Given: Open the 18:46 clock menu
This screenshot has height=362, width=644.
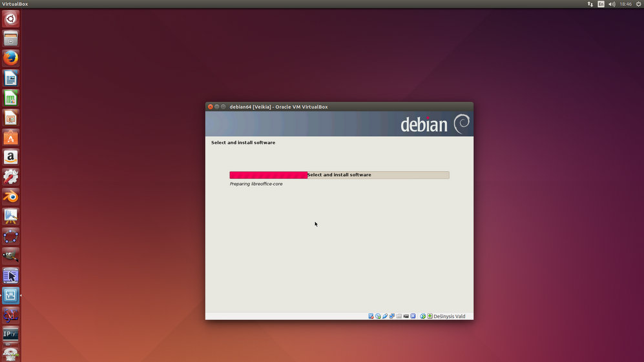Looking at the screenshot, I should (x=625, y=4).
